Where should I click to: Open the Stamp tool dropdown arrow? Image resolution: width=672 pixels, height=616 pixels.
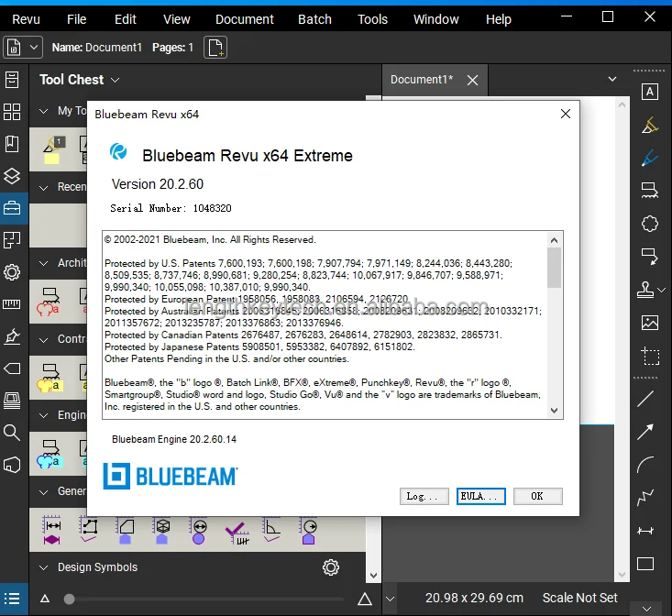coord(665,289)
